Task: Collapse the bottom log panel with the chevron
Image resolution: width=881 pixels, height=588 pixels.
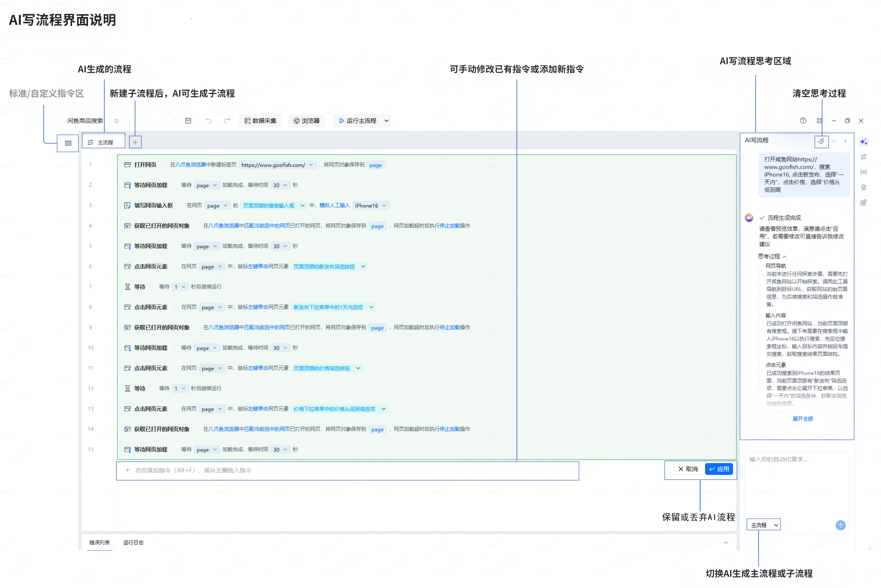Action: tap(726, 543)
